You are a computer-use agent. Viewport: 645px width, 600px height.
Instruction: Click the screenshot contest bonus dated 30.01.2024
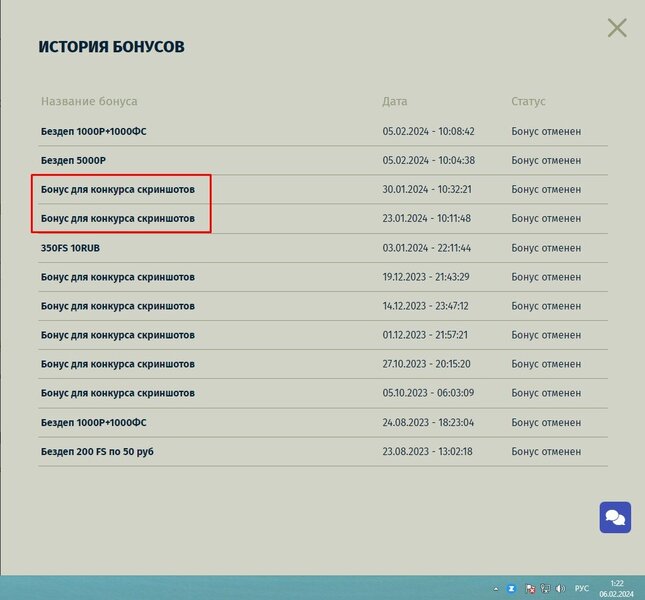(x=118, y=189)
